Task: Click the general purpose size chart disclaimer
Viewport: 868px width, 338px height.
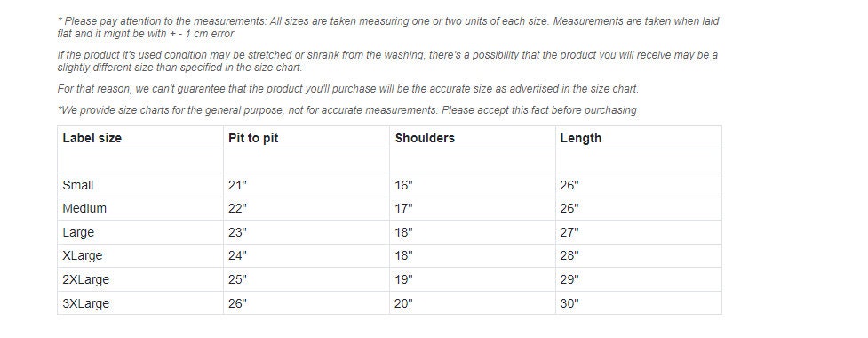Action: coord(347,109)
